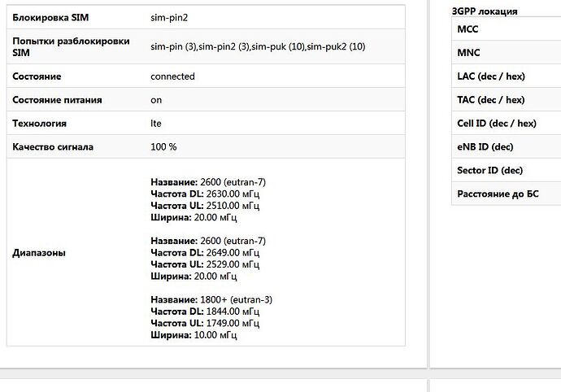Viewport: 561px width, 392px height.
Task: Click the "Диапазоны" row label
Action: click(40, 252)
